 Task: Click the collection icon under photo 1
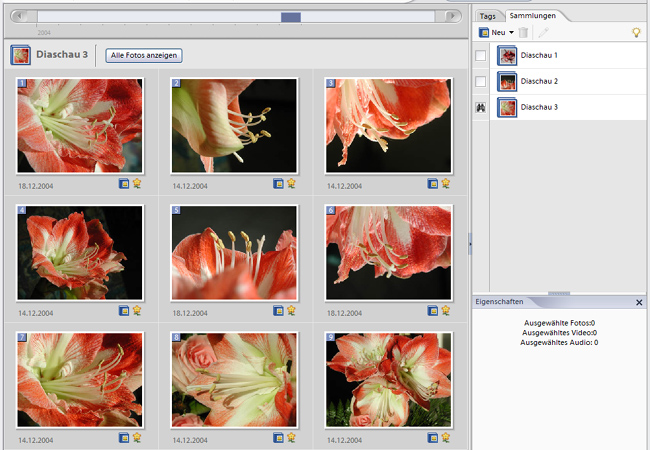coord(124,184)
